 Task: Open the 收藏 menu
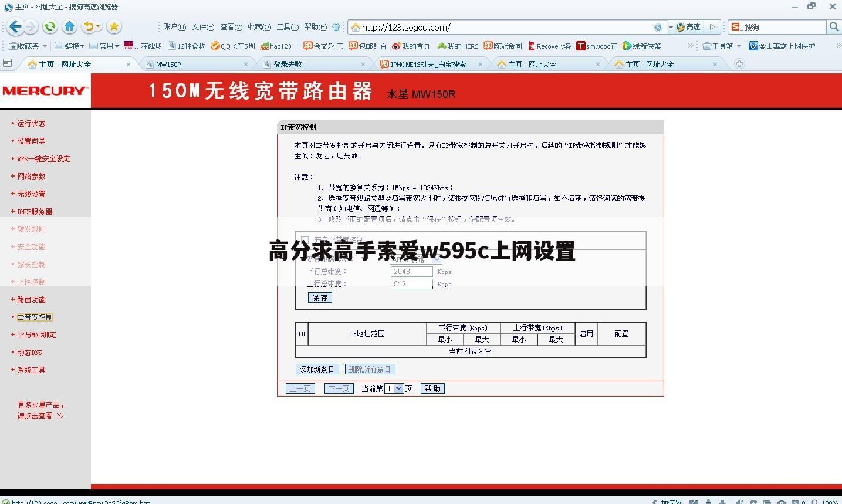[x=259, y=27]
